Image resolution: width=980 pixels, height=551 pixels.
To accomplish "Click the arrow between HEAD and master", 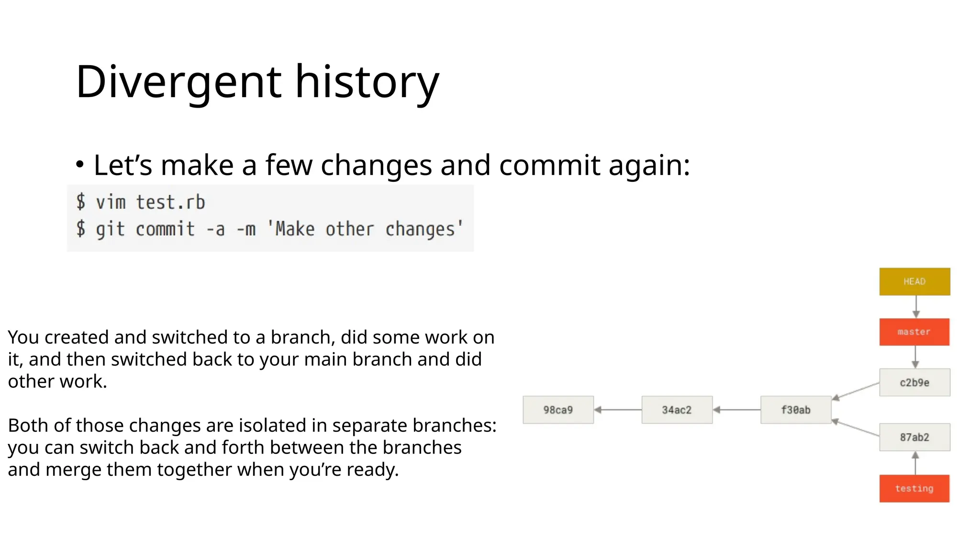I will (x=916, y=307).
